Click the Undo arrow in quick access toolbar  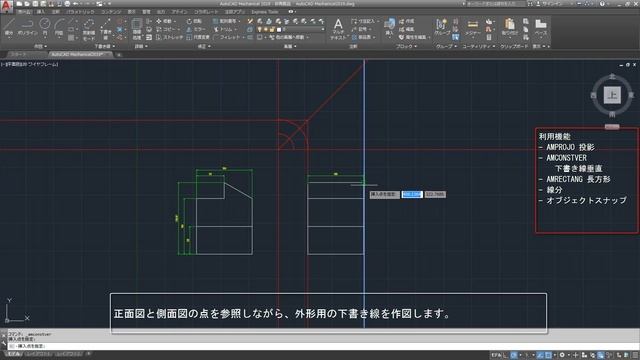[x=76, y=4]
